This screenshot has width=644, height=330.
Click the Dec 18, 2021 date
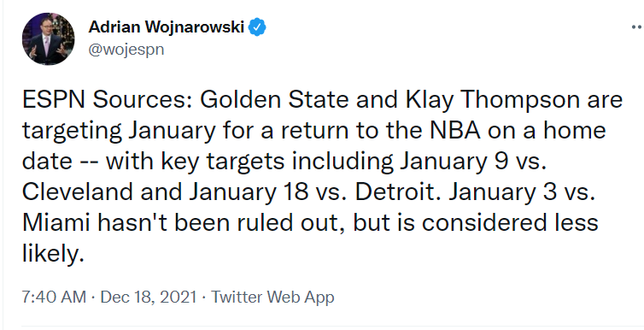(x=149, y=297)
